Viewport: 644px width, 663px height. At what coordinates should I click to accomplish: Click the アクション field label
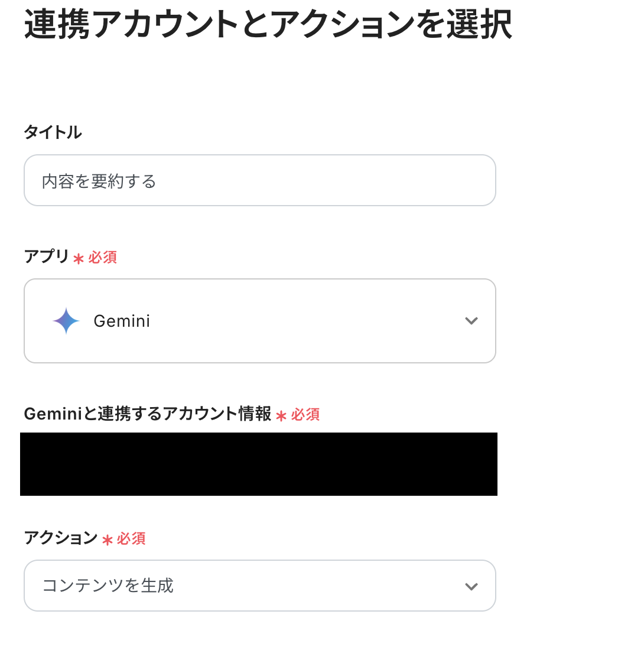[x=61, y=538]
